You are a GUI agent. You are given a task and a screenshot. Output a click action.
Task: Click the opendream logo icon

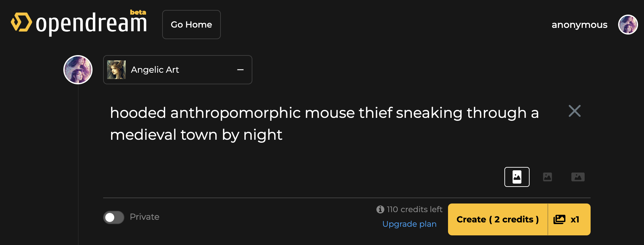(x=21, y=23)
